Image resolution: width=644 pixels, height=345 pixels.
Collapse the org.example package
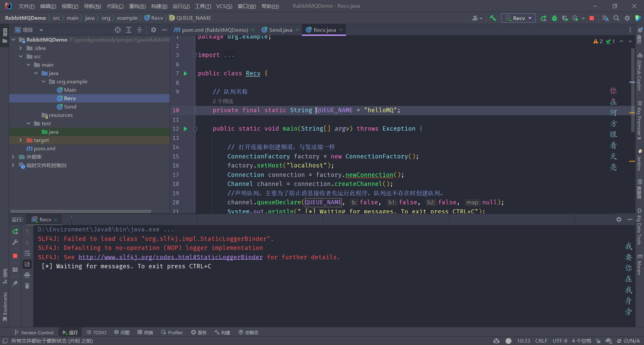44,81
